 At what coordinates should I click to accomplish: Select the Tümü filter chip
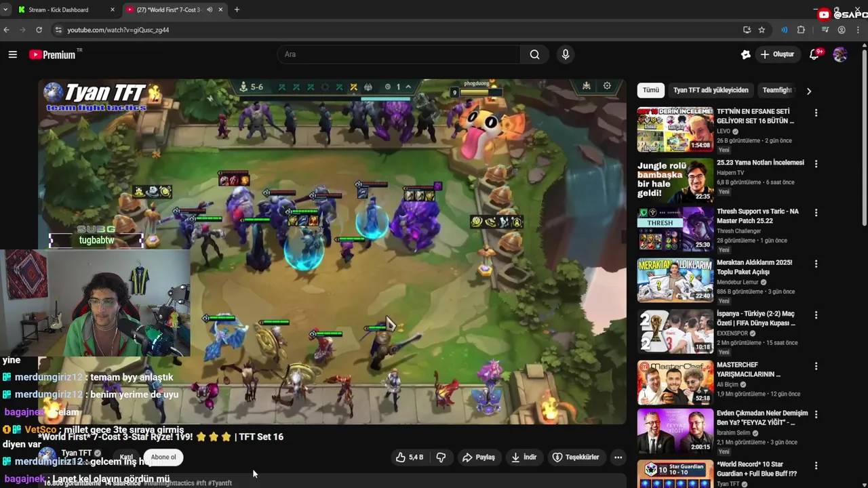tap(651, 90)
